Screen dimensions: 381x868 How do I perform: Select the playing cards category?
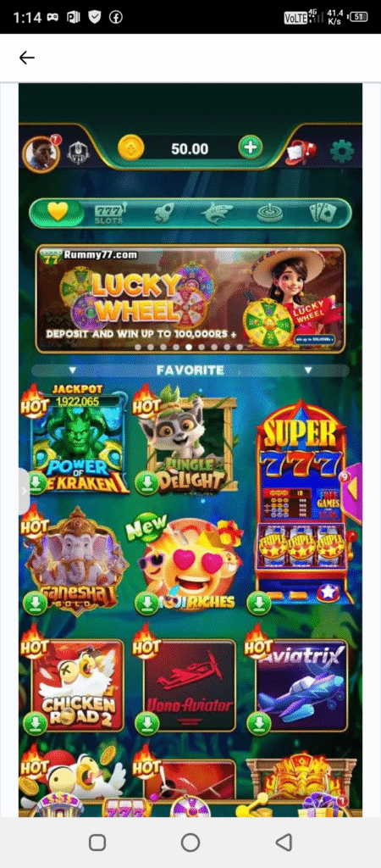click(x=323, y=213)
